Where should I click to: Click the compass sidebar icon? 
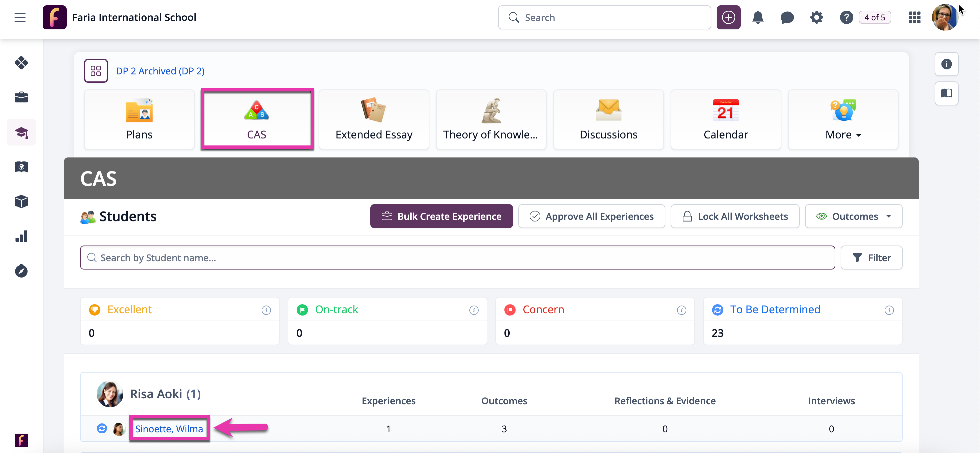coord(21,271)
